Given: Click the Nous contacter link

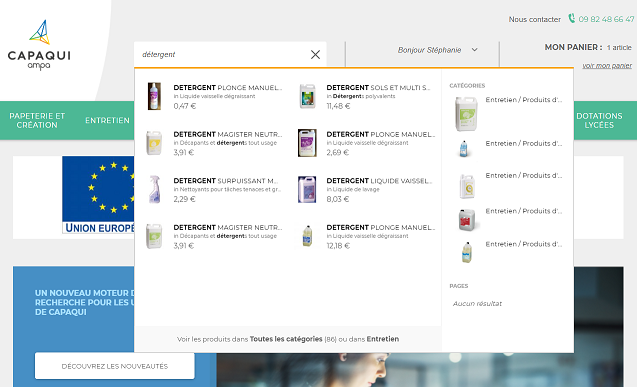Looking at the screenshot, I should click(x=534, y=19).
